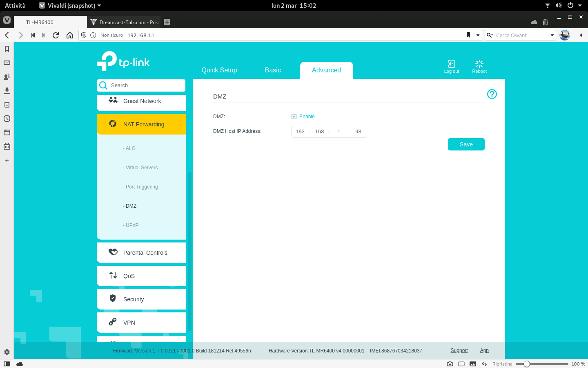Viewport: 588px width, 368px height.
Task: Choose search engine from magnifier dropdown
Action: tap(490, 35)
